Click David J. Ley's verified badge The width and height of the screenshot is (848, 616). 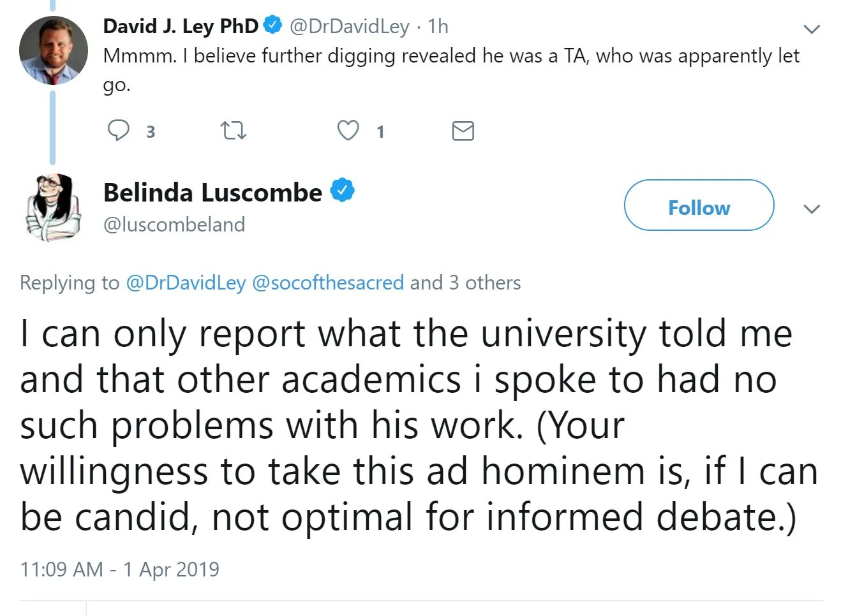(273, 26)
